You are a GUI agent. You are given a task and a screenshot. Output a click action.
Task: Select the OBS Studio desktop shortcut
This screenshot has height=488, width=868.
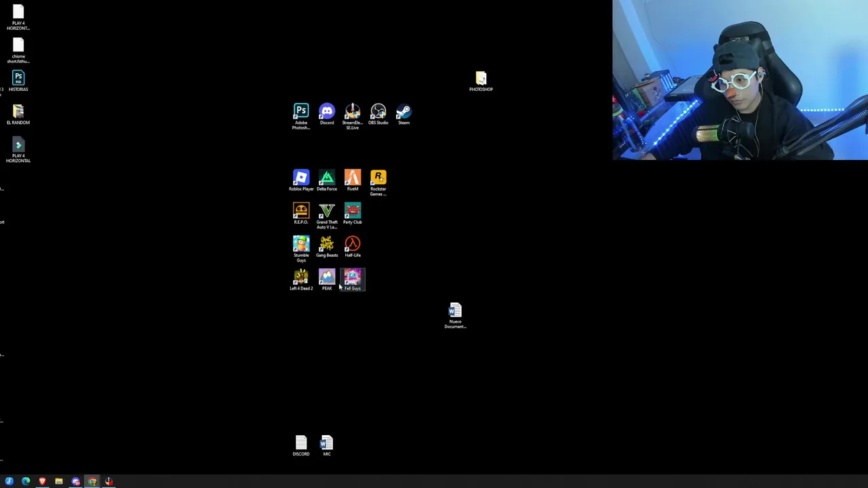378,114
